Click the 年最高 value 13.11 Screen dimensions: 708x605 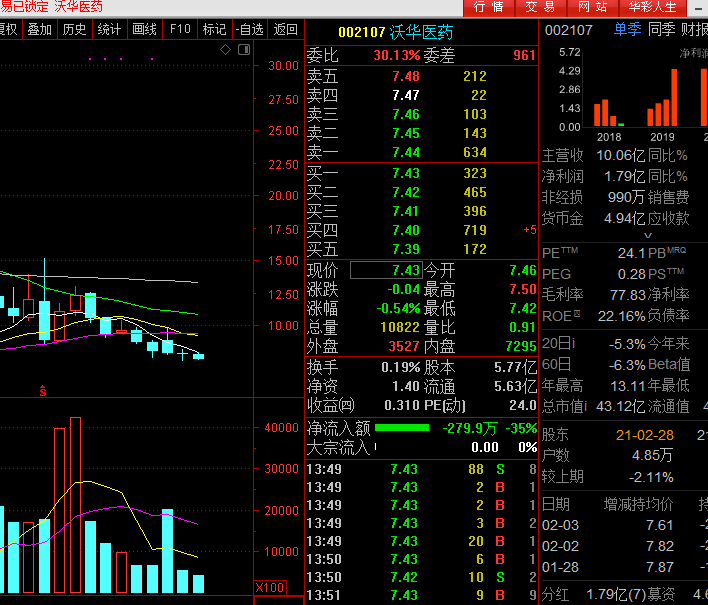tap(628, 386)
